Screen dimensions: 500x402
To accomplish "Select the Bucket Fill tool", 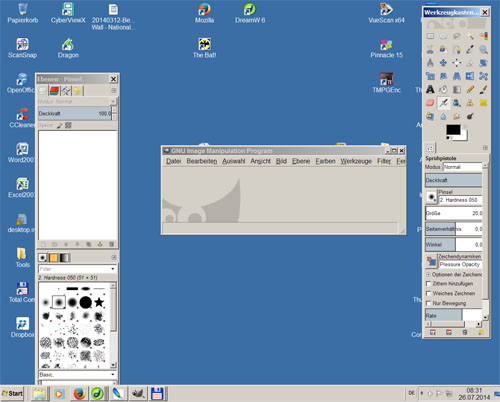I will pos(443,89).
